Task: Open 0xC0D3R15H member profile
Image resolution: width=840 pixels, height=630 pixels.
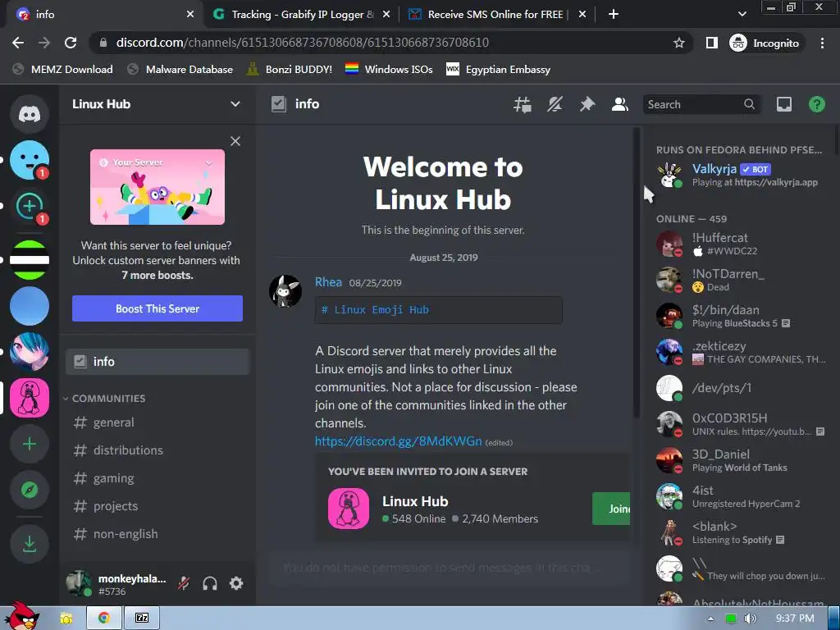Action: (741, 424)
